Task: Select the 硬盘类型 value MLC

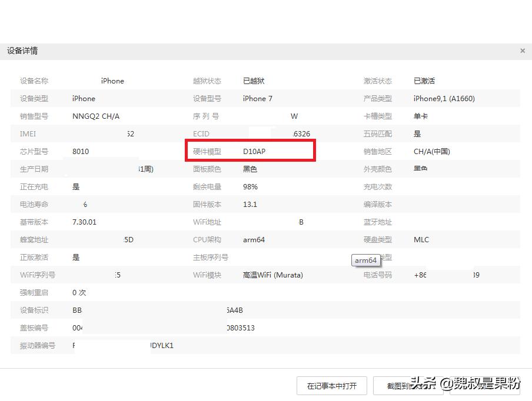Action: click(421, 239)
